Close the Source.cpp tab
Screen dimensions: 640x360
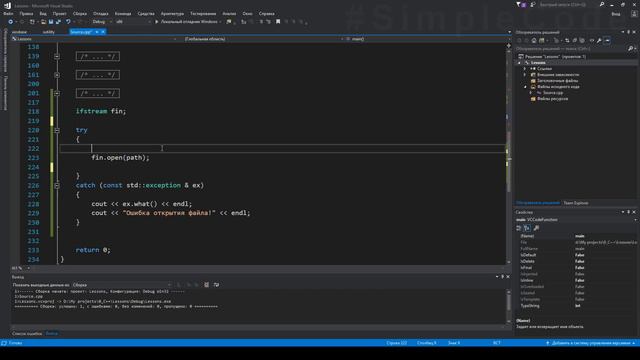[103, 32]
